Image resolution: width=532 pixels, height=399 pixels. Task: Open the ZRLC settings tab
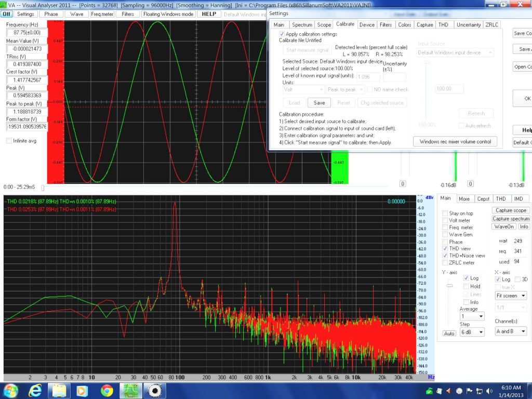tap(491, 25)
